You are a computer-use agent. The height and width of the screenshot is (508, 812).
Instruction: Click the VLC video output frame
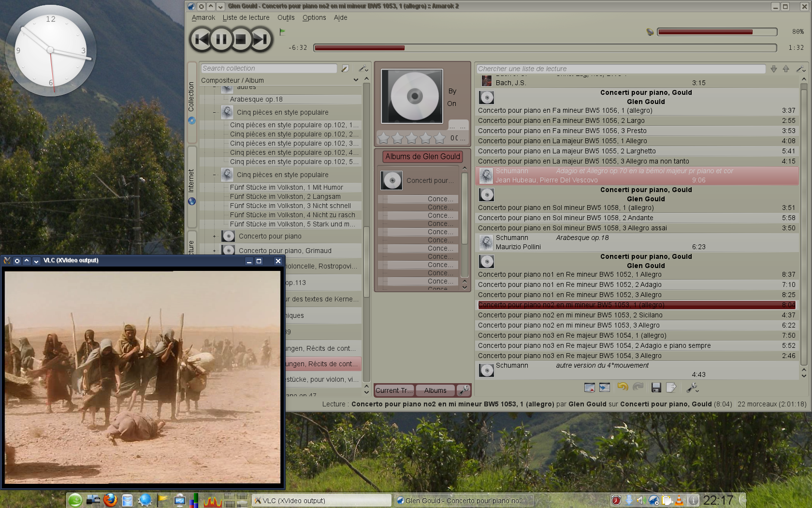(143, 377)
